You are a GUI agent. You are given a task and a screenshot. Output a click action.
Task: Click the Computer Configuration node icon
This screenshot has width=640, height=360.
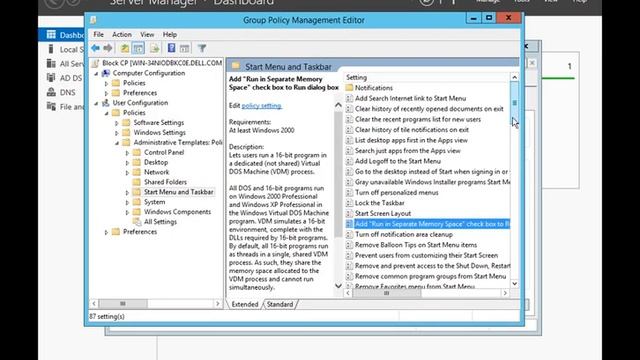pyautogui.click(x=106, y=73)
